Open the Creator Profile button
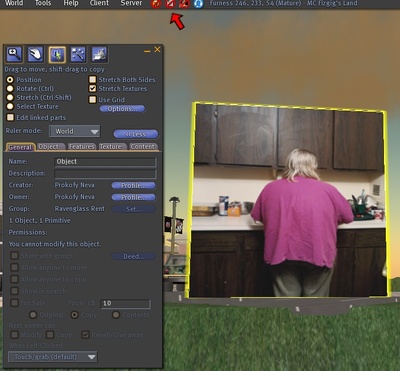The image size is (400, 371). [x=133, y=185]
